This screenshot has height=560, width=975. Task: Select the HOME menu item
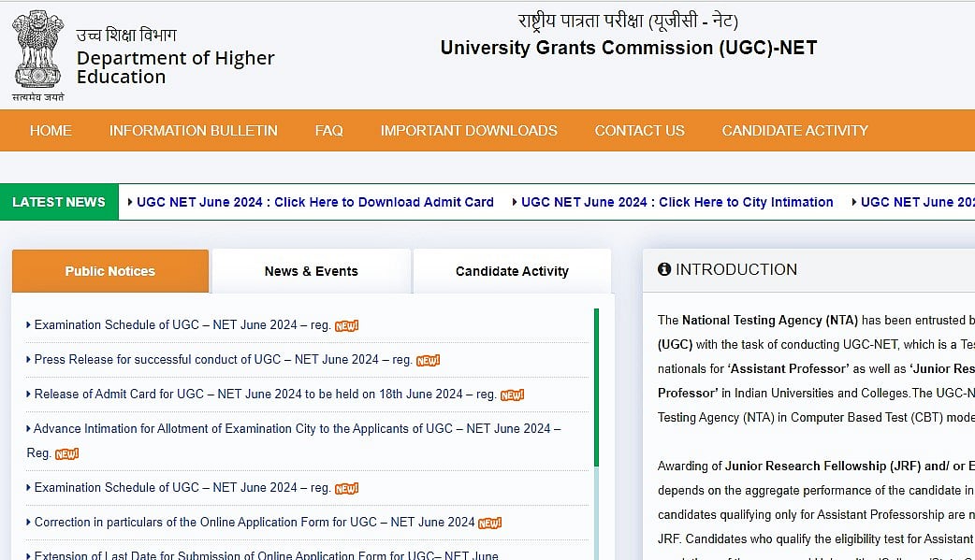pyautogui.click(x=51, y=131)
